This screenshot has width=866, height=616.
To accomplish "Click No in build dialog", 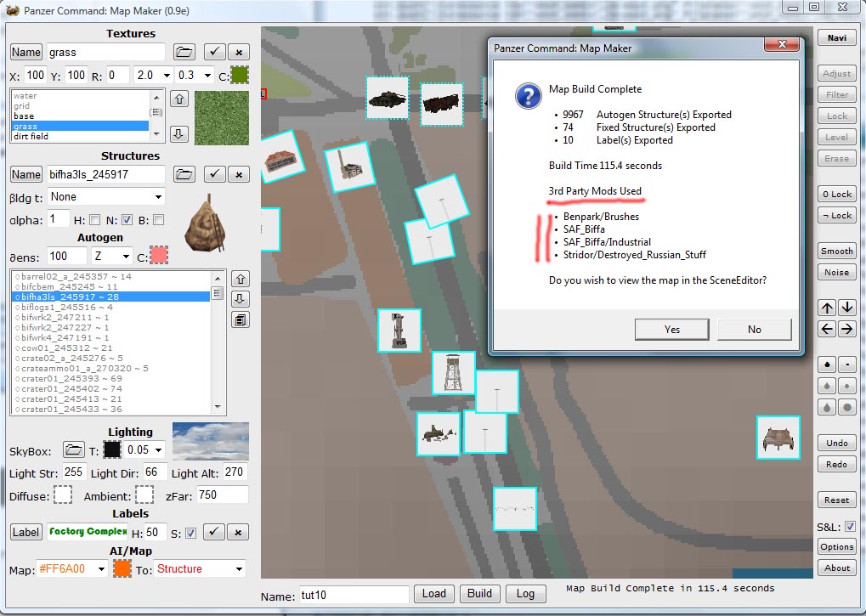I will 754,330.
